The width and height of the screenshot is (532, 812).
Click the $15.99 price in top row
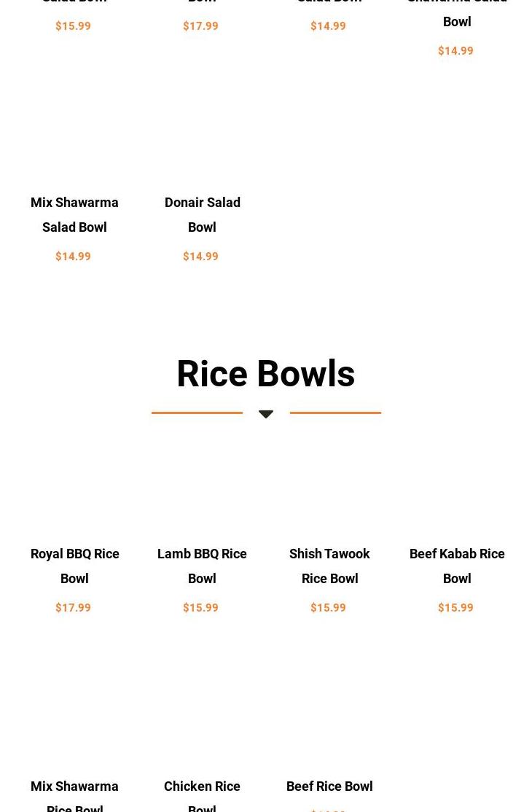[x=73, y=26]
